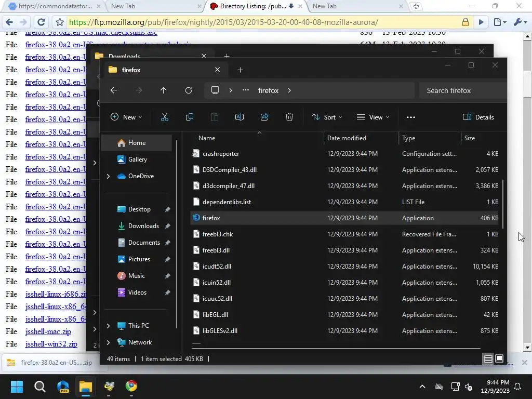Open the Windows Start menu
532x399 pixels.
point(17,387)
